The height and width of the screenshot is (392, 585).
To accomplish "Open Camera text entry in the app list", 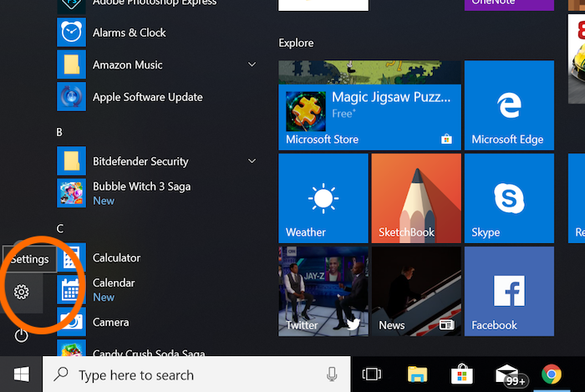I will [111, 323].
